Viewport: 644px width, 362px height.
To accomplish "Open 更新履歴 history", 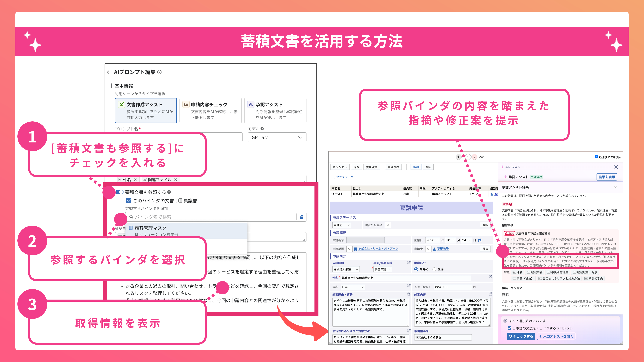I will point(371,167).
